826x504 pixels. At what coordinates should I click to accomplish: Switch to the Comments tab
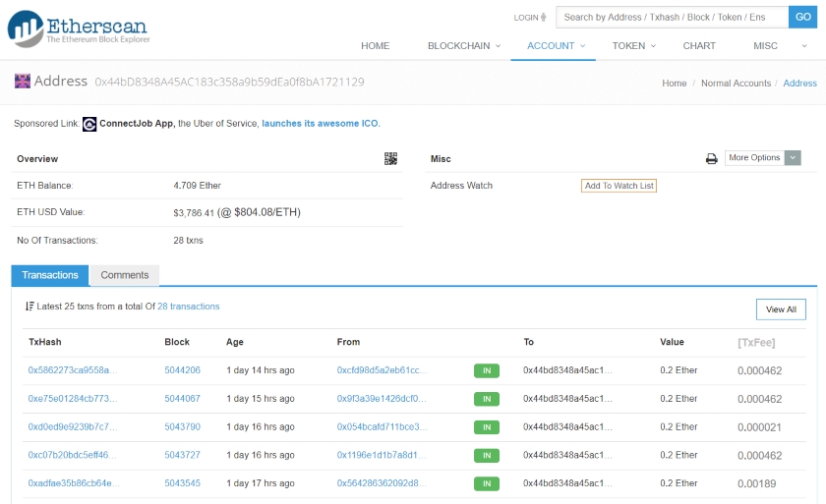[125, 275]
